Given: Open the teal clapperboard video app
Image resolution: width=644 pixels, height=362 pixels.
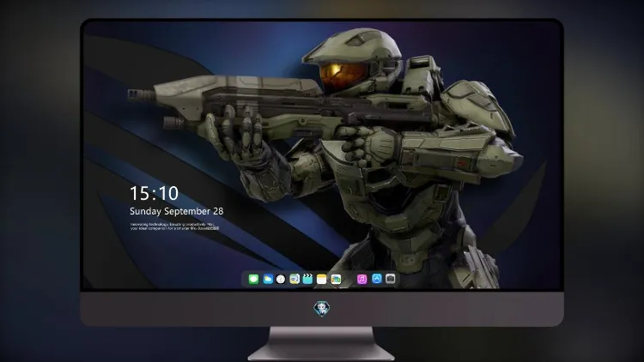Looking at the screenshot, I should point(307,280).
